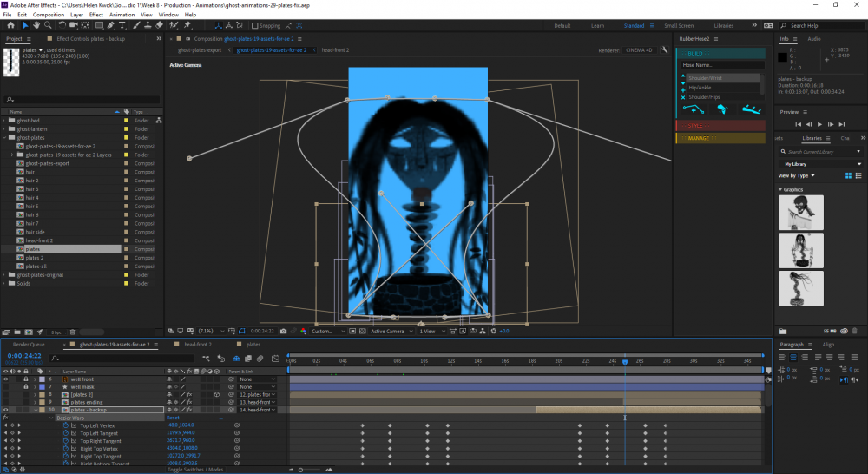Select the Clone Stamp tool
868x474 pixels.
tap(148, 25)
